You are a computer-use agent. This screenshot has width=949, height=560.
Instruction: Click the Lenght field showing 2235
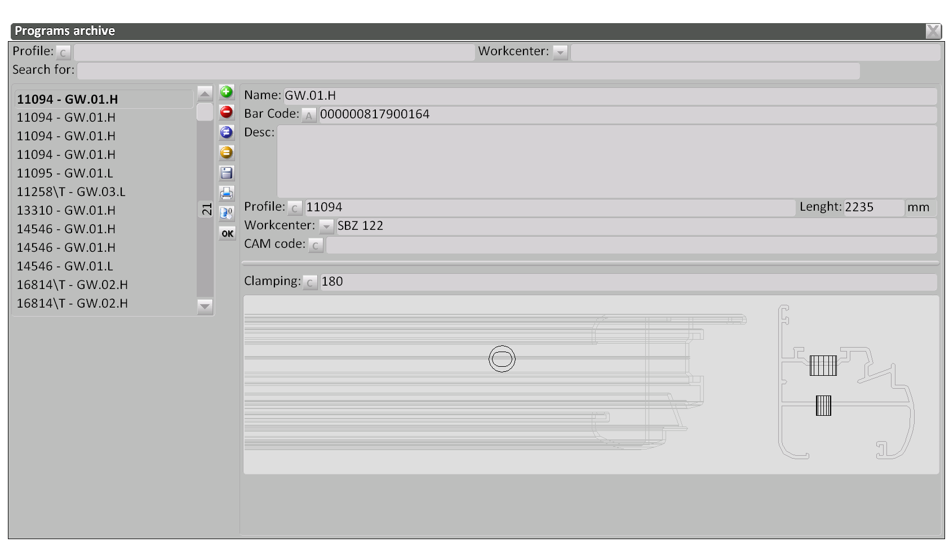872,207
